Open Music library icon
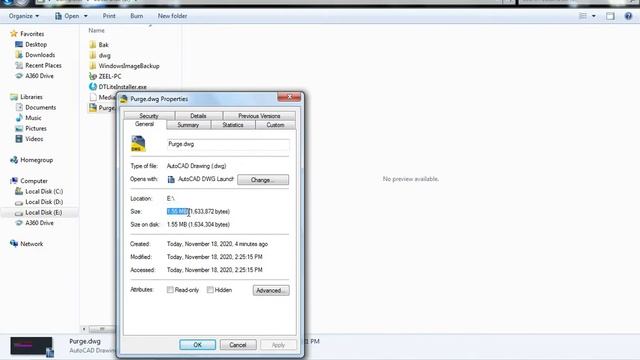640x360 pixels. pos(19,118)
